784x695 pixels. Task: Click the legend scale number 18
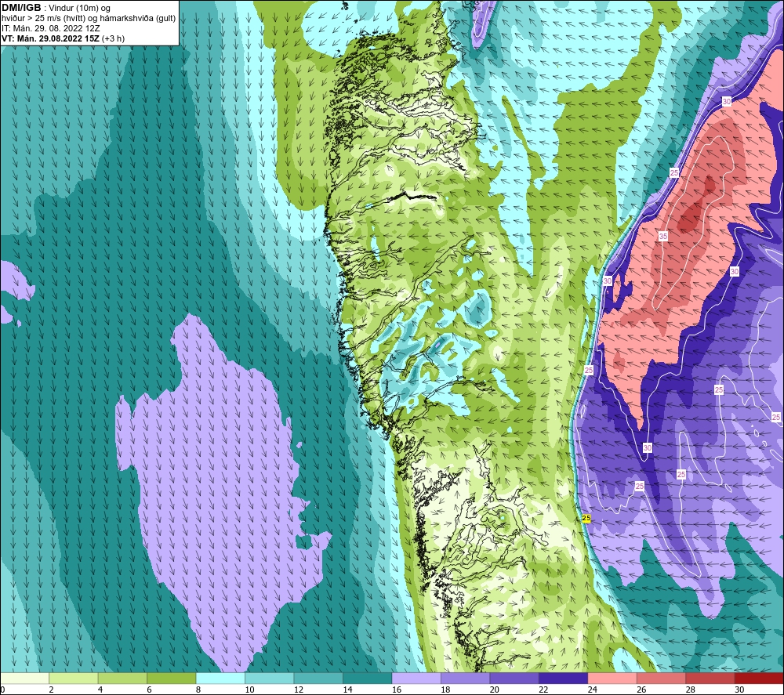(445, 690)
